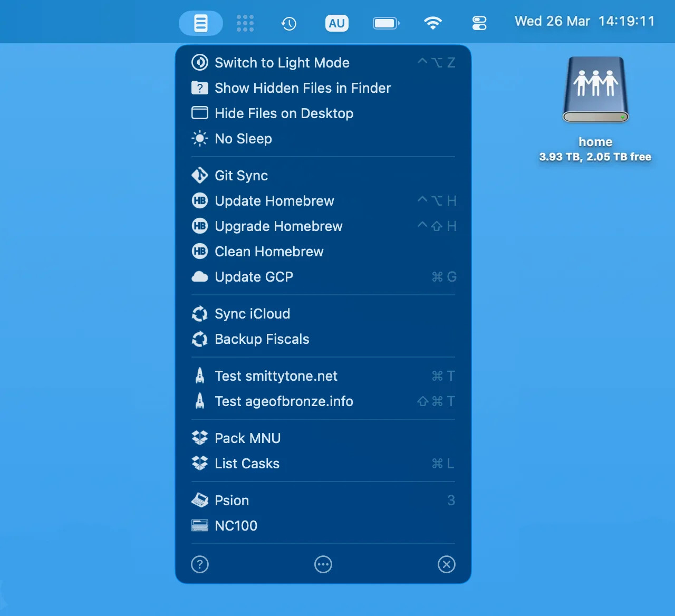Open the Psion item
This screenshot has height=616, width=675.
click(x=323, y=500)
